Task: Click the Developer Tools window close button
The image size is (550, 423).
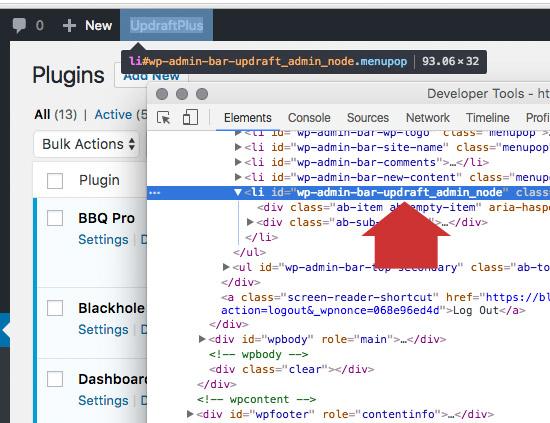Action: tap(162, 94)
